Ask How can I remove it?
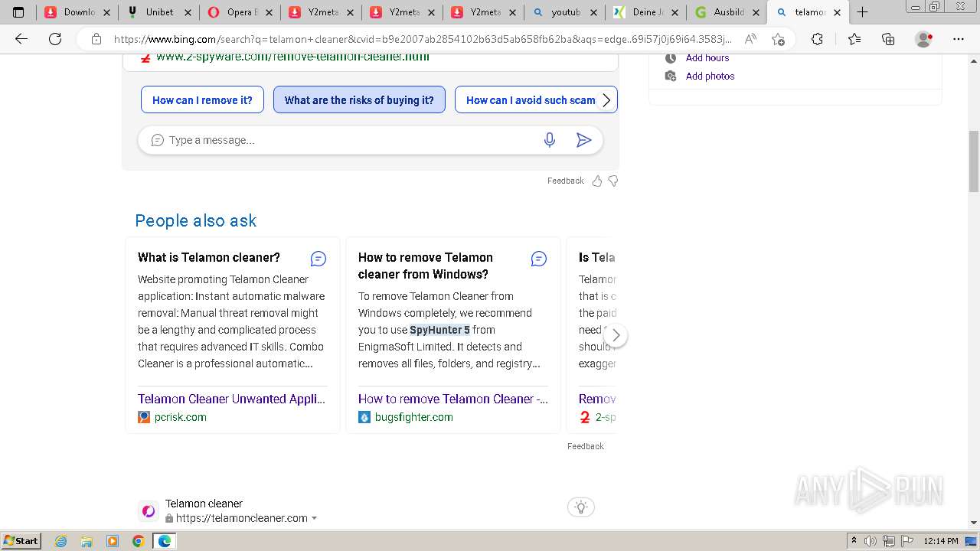The image size is (980, 551). (202, 99)
